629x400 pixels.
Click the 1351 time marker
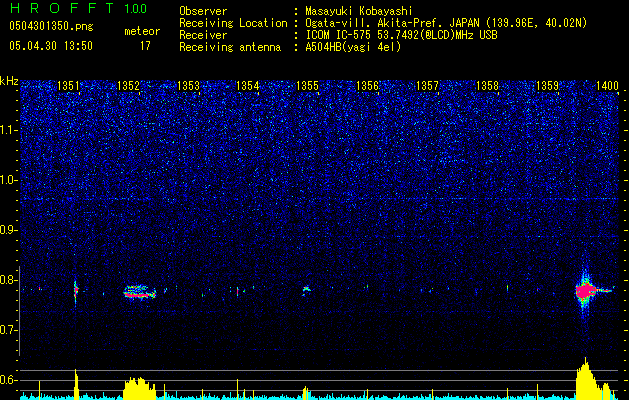[68, 85]
